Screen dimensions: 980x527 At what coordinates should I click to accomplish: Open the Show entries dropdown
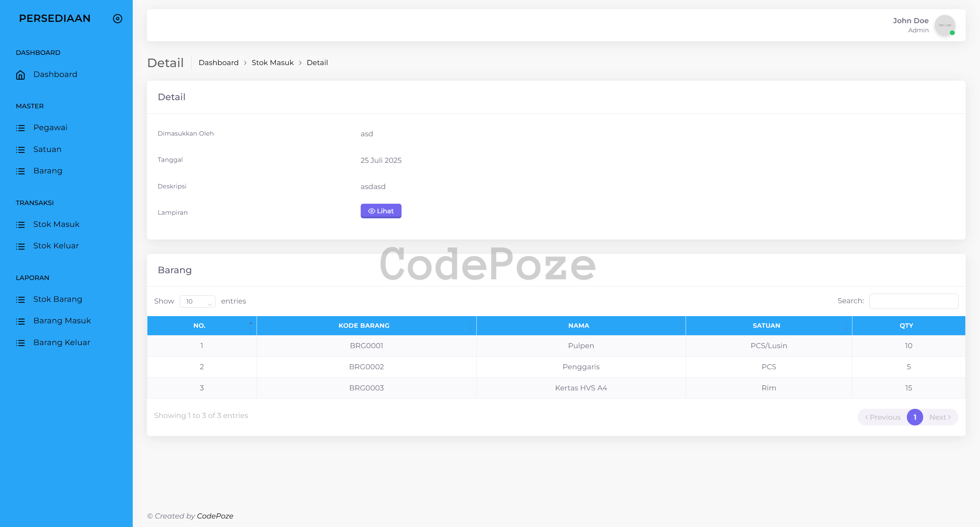(197, 301)
